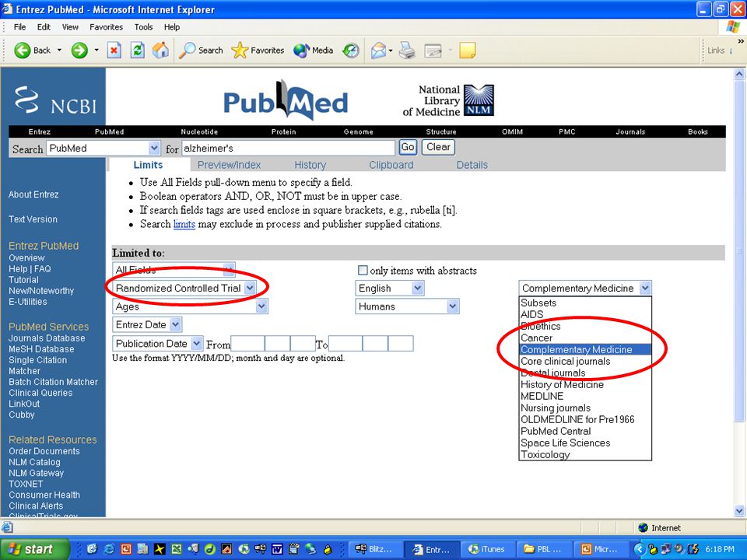Open the Home page icon
747x560 pixels.
[160, 50]
